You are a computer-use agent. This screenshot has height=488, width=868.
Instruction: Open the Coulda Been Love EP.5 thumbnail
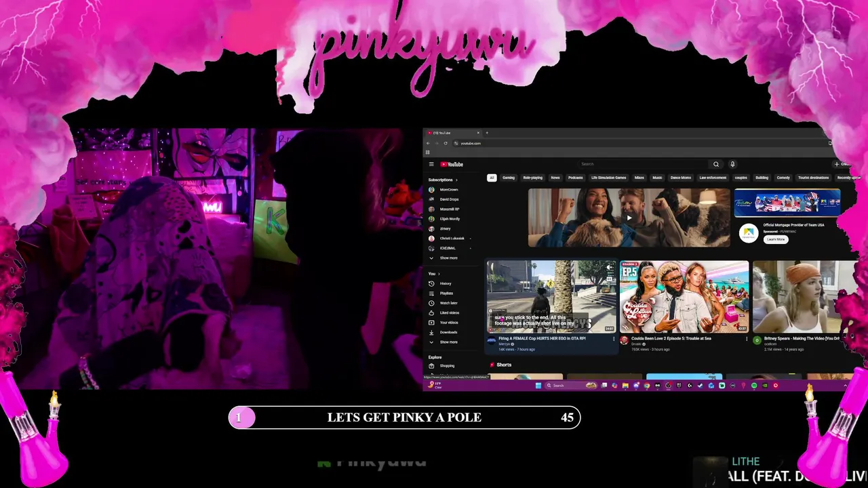(x=684, y=297)
